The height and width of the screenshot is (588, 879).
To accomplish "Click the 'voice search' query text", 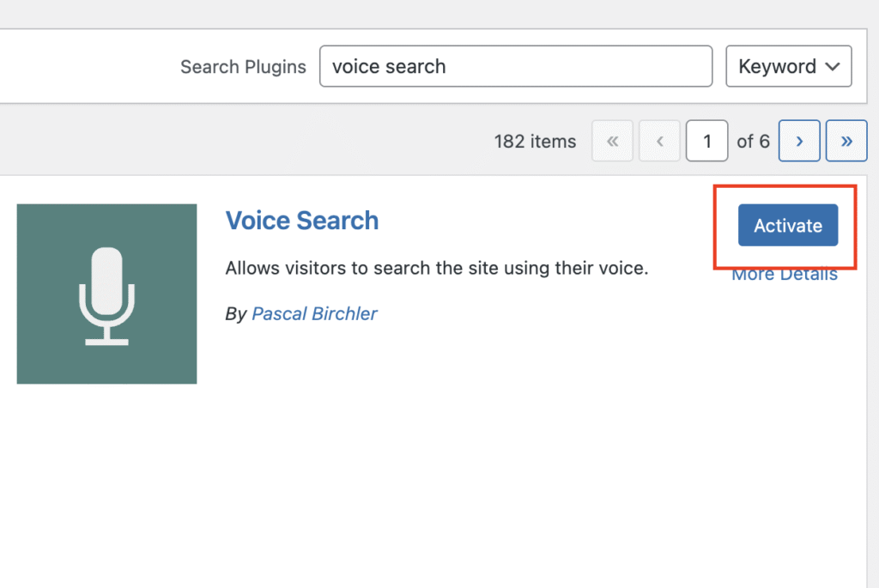I will [389, 67].
